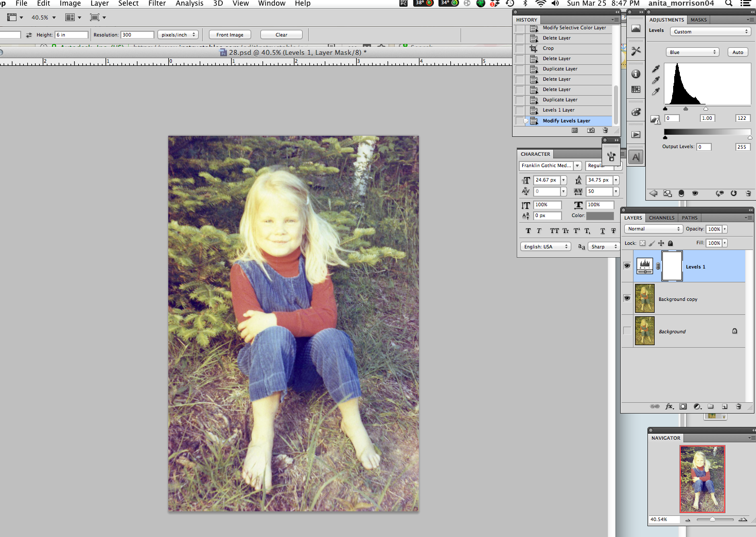Open the Filter menu
The image size is (756, 537).
157,4
